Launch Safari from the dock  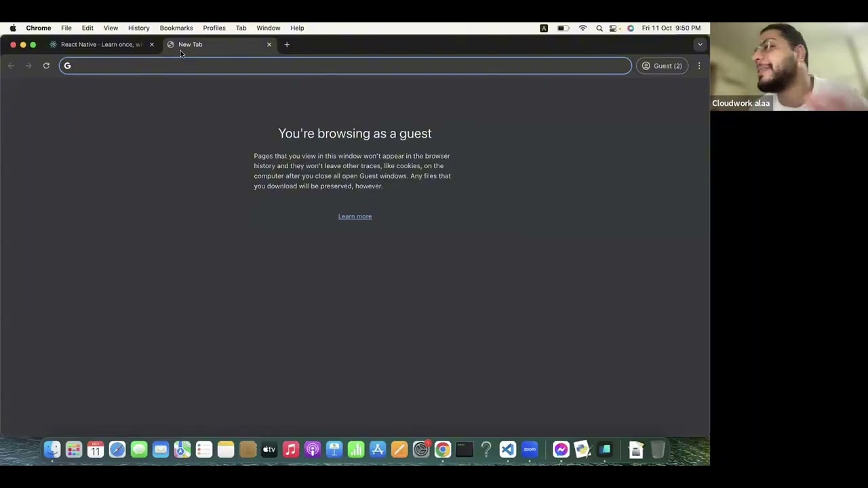(x=117, y=449)
